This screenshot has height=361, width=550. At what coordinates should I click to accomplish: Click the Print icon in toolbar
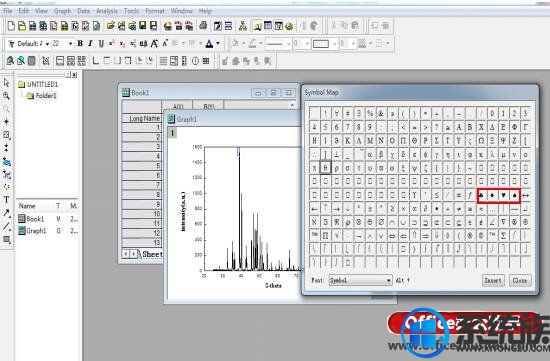[203, 26]
